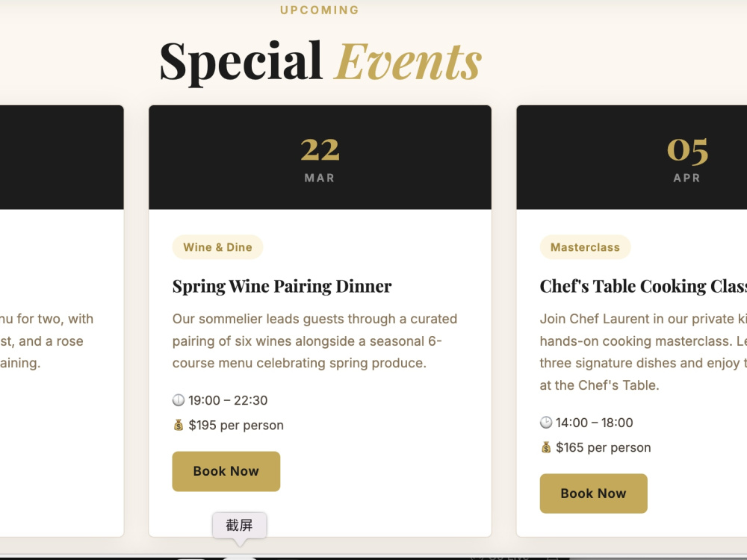Screen dimensions: 747x560
Task: Select the Masterclass category tag
Action: (x=585, y=246)
